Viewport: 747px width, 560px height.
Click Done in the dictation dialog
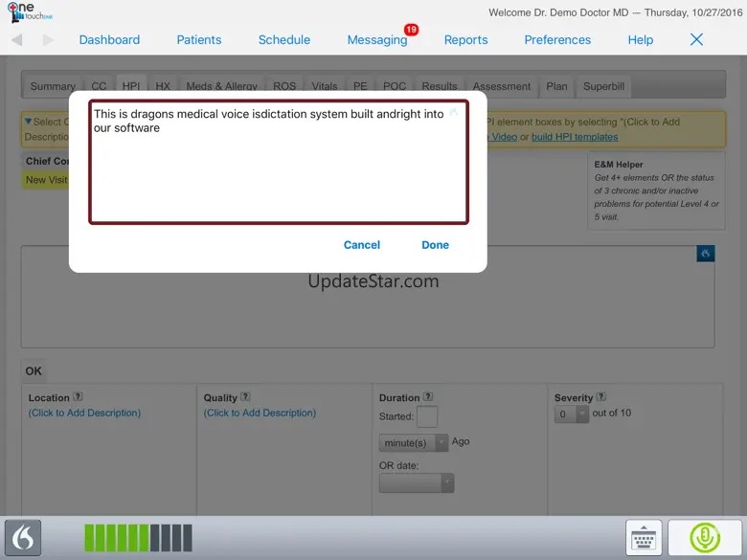tap(435, 245)
